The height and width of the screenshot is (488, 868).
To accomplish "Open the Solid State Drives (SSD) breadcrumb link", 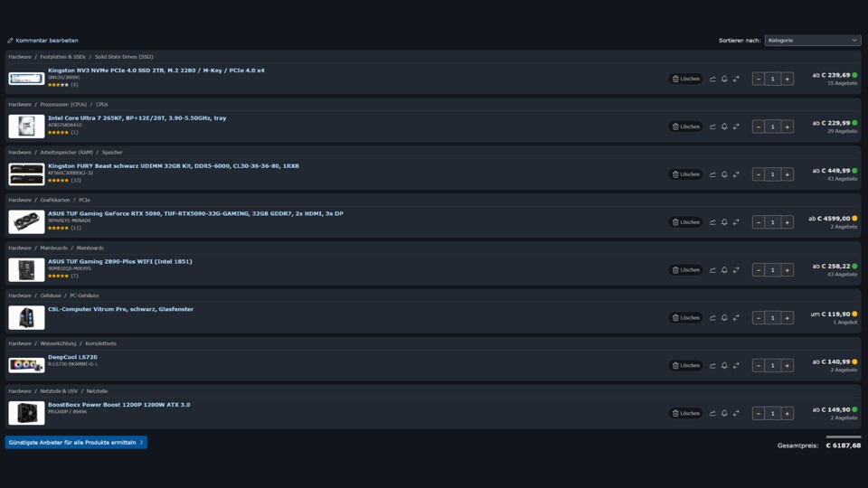I will 124,57.
